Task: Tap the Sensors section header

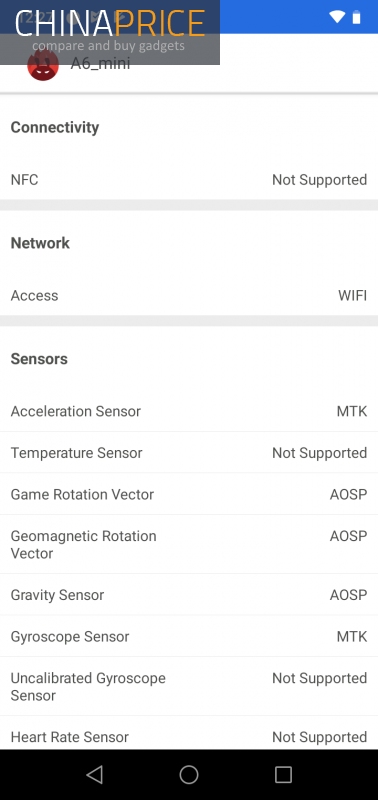Action: (x=39, y=359)
